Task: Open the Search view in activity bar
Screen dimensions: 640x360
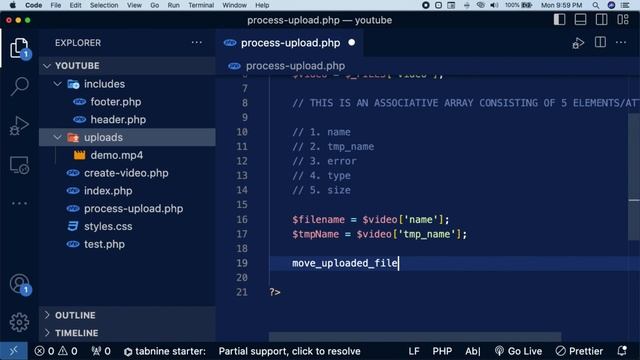Action: [19, 86]
